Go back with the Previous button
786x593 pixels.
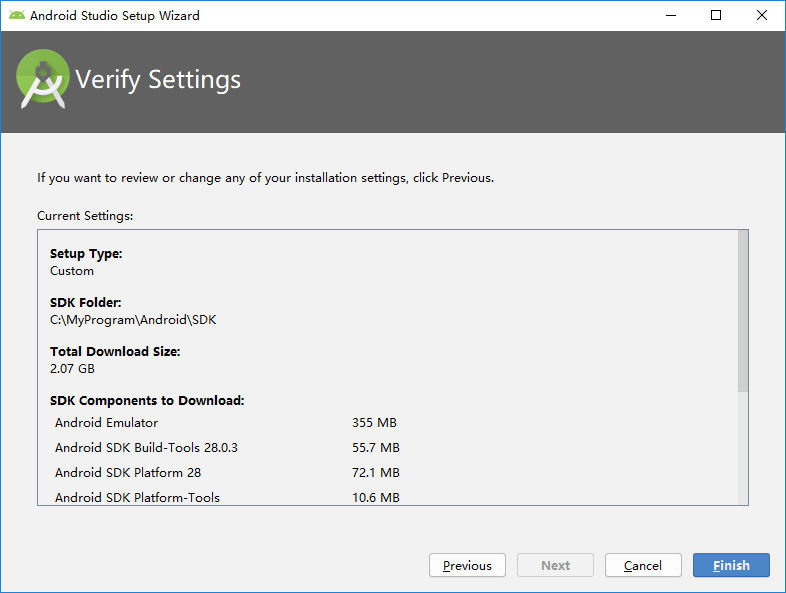click(467, 565)
